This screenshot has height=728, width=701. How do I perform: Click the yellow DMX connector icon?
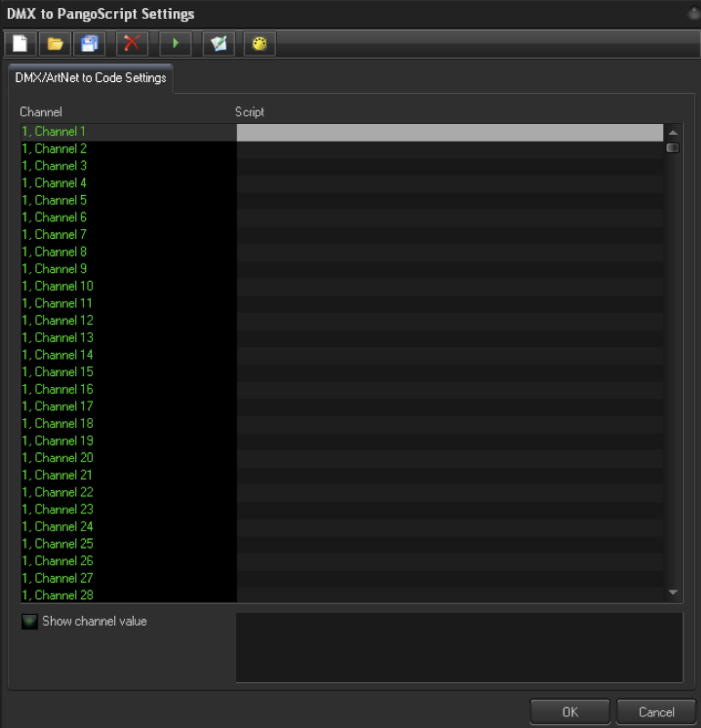point(260,43)
